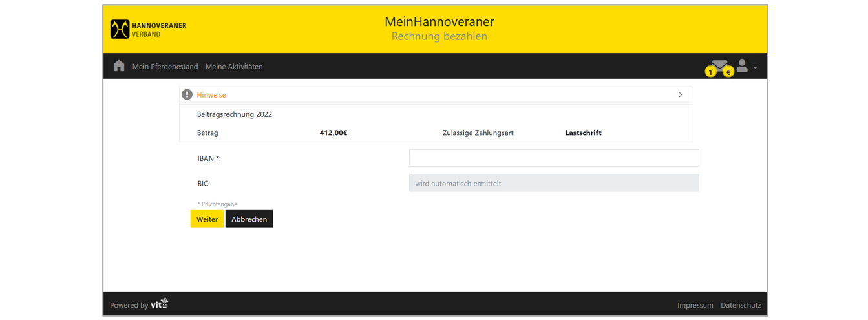Expand the Hinweise section chevron
868x320 pixels.
point(680,94)
